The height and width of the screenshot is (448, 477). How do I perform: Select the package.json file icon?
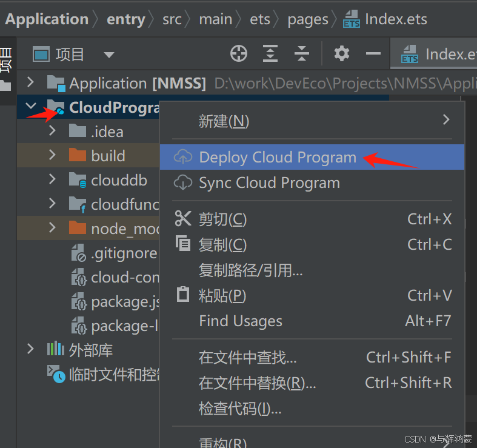79,302
